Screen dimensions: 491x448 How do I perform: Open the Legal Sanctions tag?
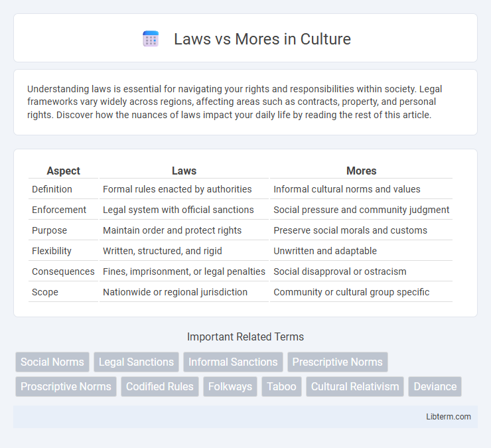pos(136,362)
